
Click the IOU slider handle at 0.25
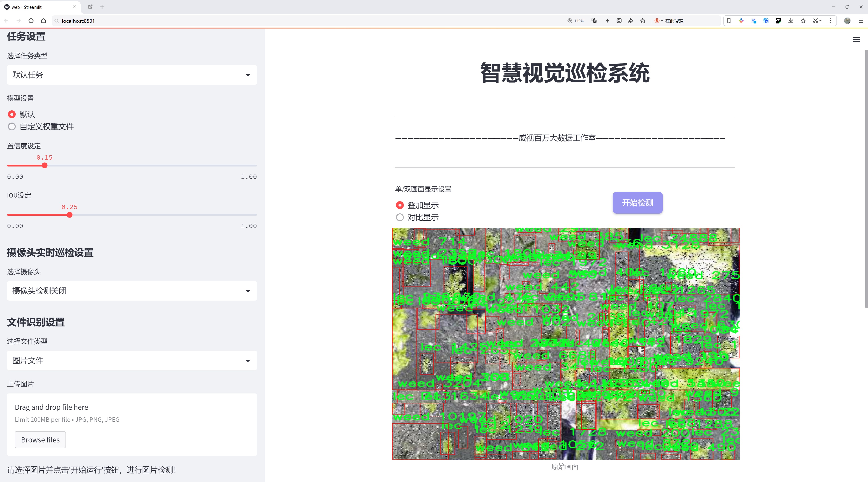tap(69, 215)
